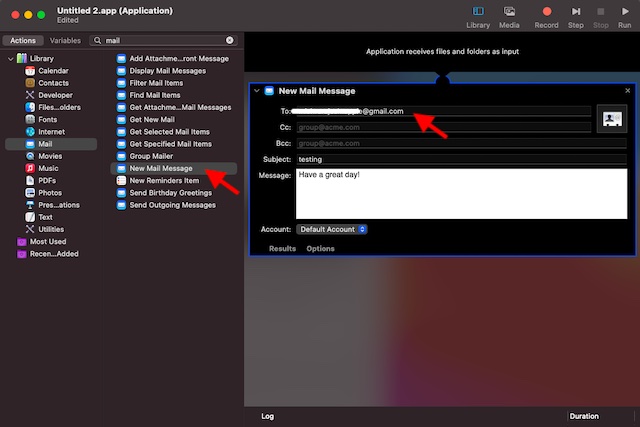640x427 pixels.
Task: Select Mail category
Action: [51, 144]
